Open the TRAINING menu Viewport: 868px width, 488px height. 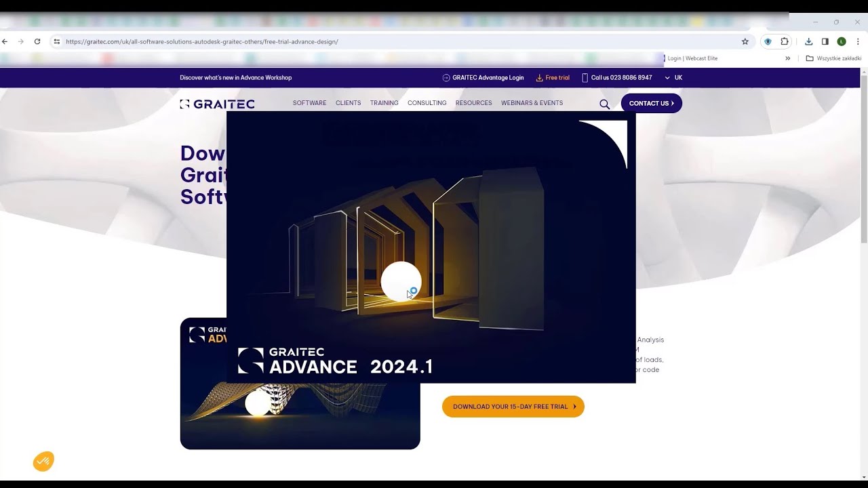384,103
